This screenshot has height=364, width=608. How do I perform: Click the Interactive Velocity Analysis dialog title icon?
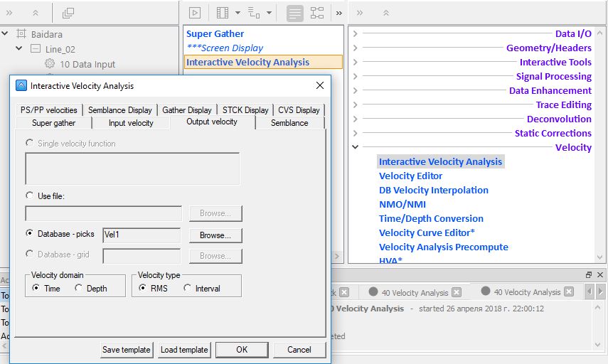[21, 85]
